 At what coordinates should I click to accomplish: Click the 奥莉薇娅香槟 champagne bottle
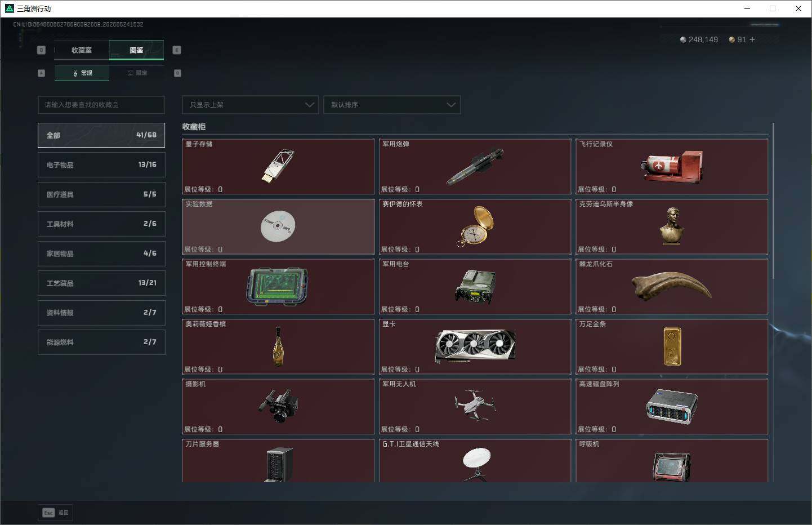pos(278,346)
